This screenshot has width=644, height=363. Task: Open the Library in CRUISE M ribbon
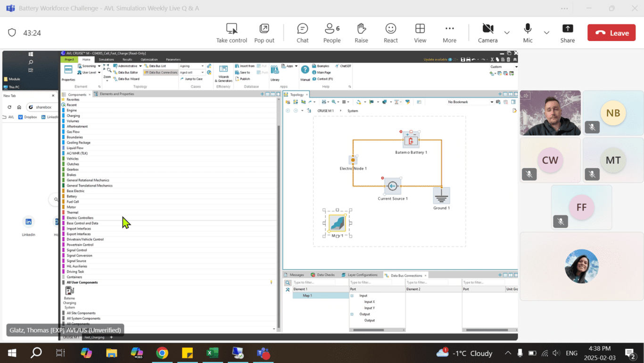(274, 73)
